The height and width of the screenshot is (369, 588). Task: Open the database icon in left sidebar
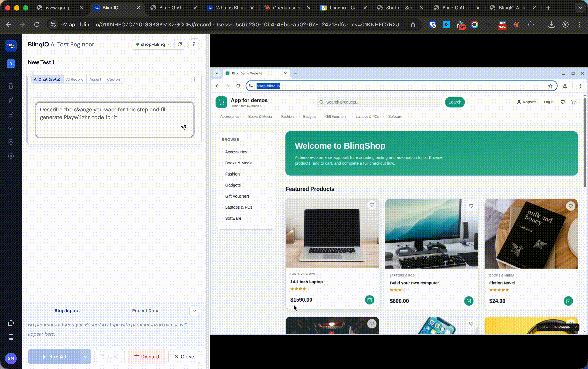click(11, 142)
